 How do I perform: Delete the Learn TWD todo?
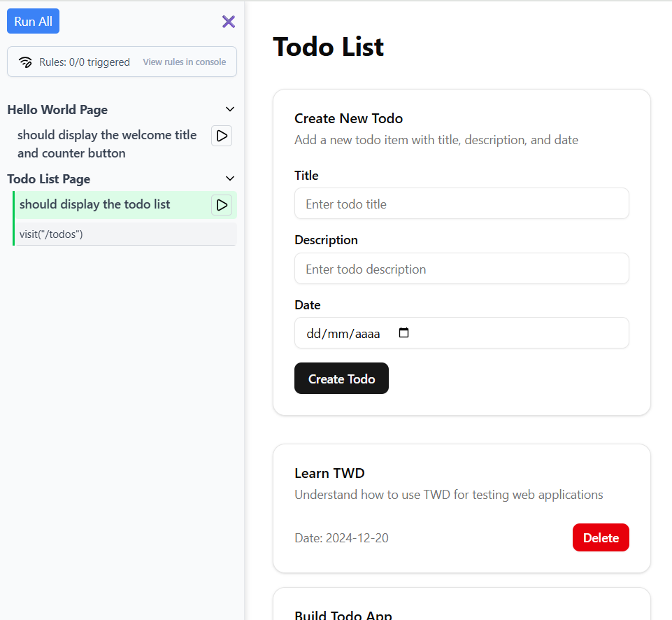600,537
